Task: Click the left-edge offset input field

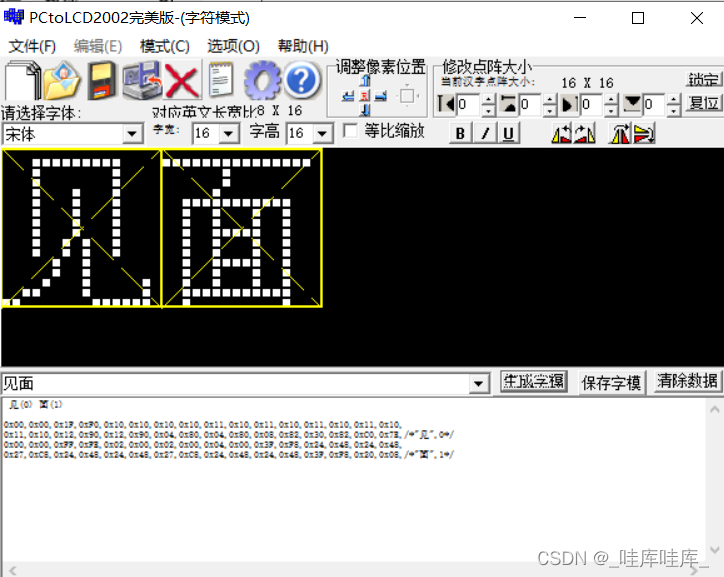Action: (469, 105)
